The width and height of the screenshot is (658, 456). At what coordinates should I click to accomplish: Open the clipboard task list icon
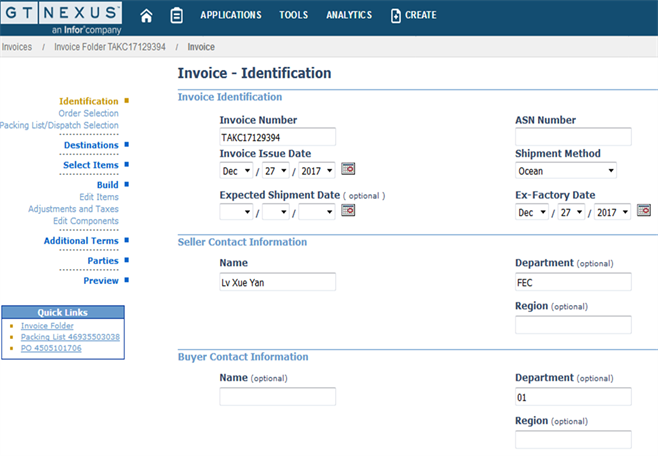176,16
